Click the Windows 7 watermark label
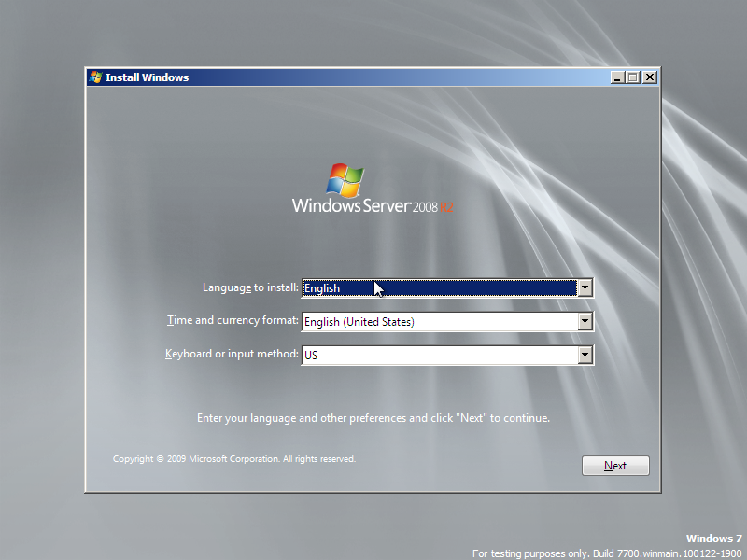This screenshot has width=747, height=560. (713, 539)
